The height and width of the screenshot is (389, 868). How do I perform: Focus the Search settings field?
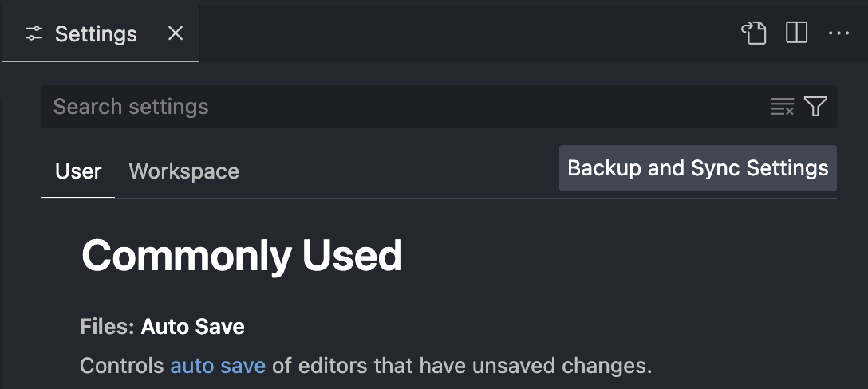pos(399,107)
